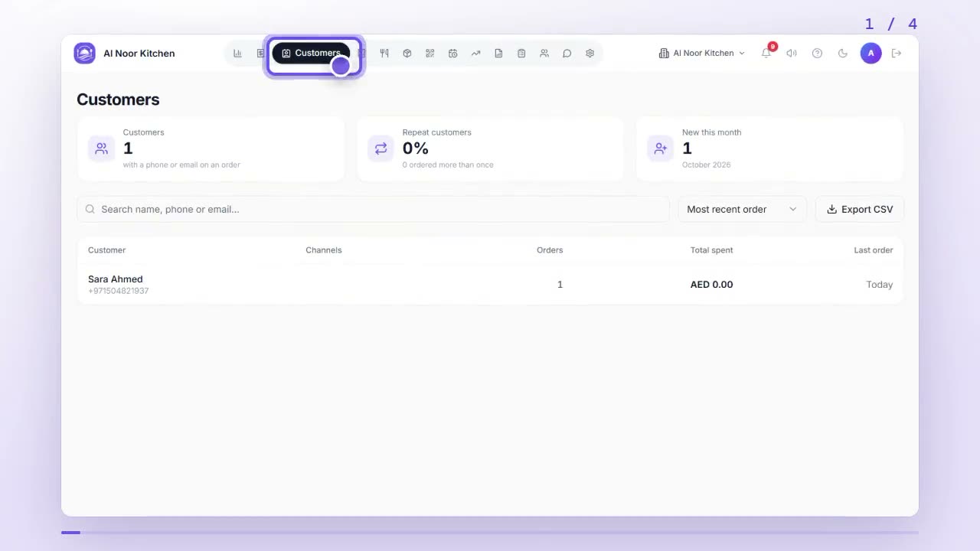Click the October 2026 text
980x551 pixels.
pyautogui.click(x=707, y=165)
